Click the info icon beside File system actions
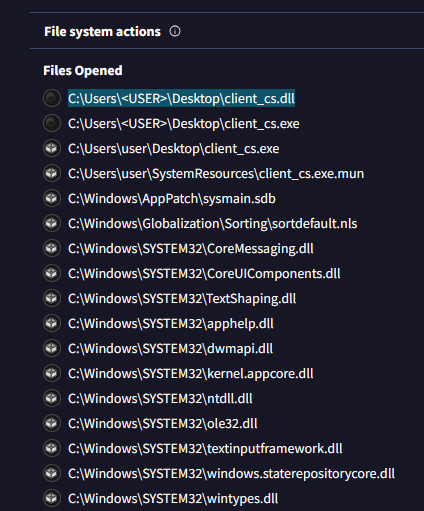The height and width of the screenshot is (511, 424). coord(175,31)
